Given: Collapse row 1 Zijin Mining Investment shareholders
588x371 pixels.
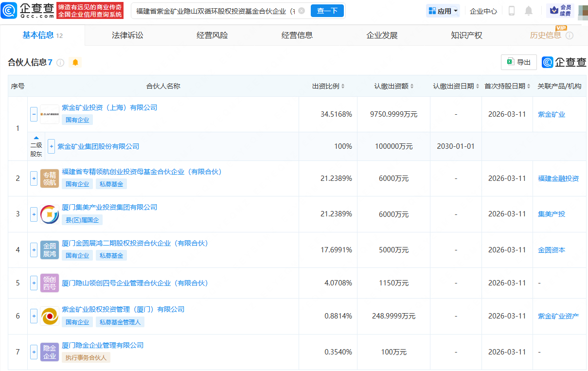Looking at the screenshot, I should click(34, 114).
